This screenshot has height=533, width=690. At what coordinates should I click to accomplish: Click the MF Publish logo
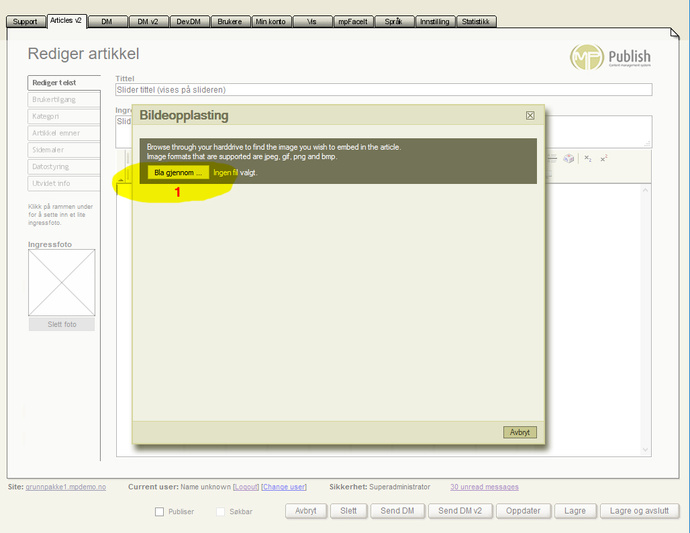pos(610,58)
